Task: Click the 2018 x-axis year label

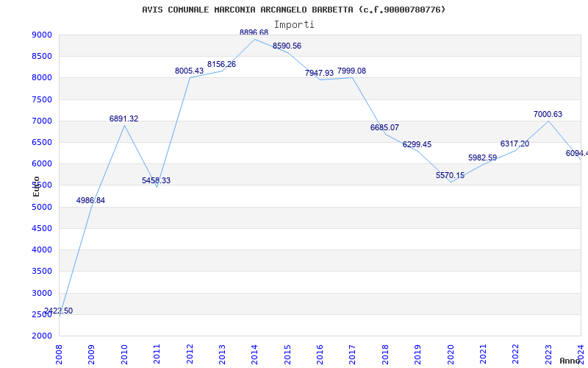Action: coord(385,355)
